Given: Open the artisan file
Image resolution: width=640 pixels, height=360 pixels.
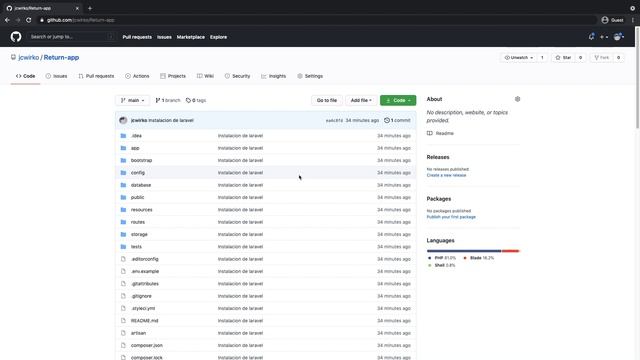Looking at the screenshot, I should click(x=138, y=333).
